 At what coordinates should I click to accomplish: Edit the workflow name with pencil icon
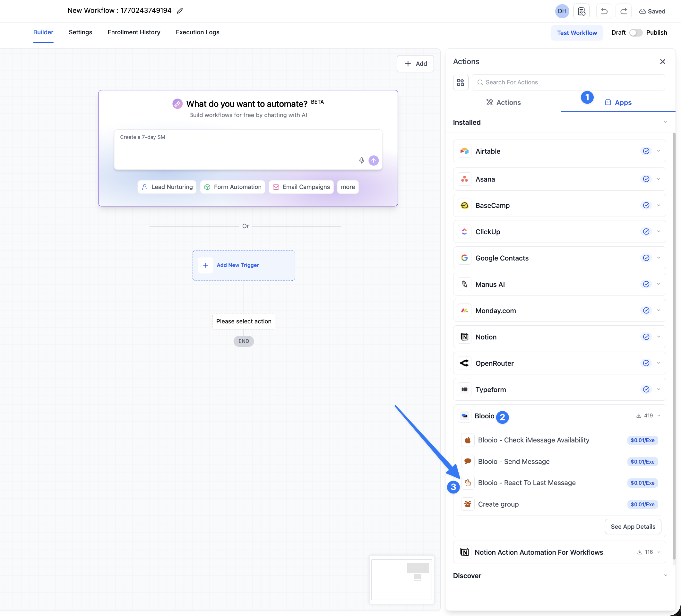[x=180, y=11]
